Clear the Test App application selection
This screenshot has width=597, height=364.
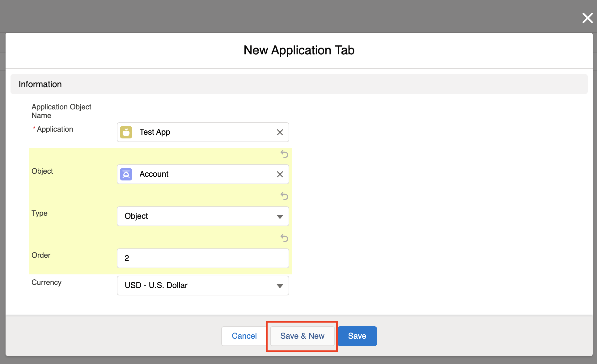click(x=280, y=132)
